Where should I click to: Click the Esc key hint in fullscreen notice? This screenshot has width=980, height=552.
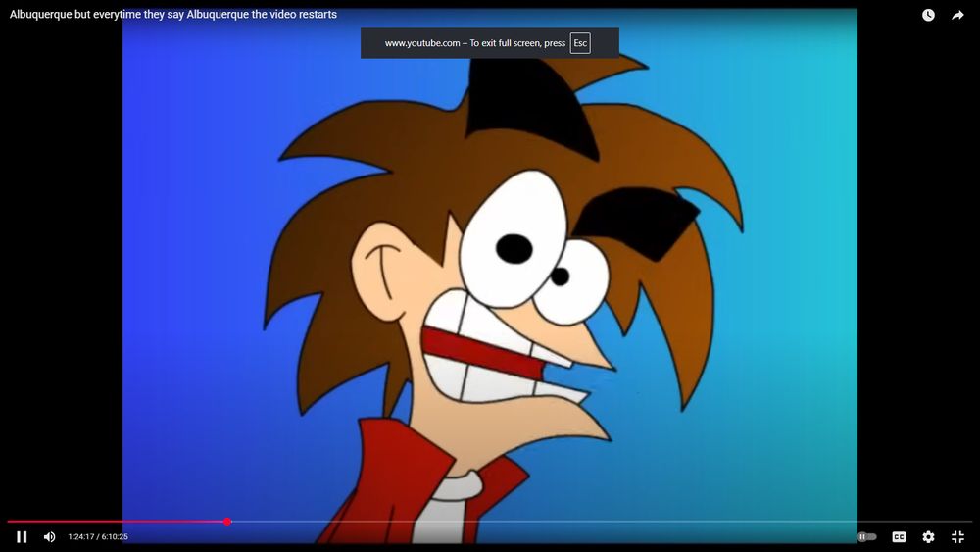(580, 43)
